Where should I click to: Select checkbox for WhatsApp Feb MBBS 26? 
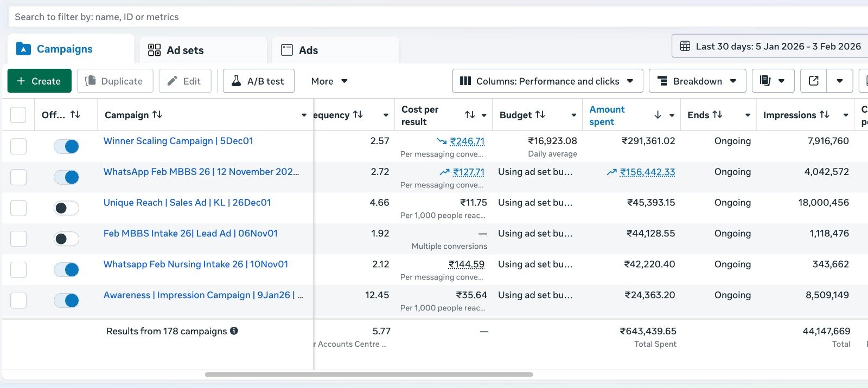coord(18,177)
